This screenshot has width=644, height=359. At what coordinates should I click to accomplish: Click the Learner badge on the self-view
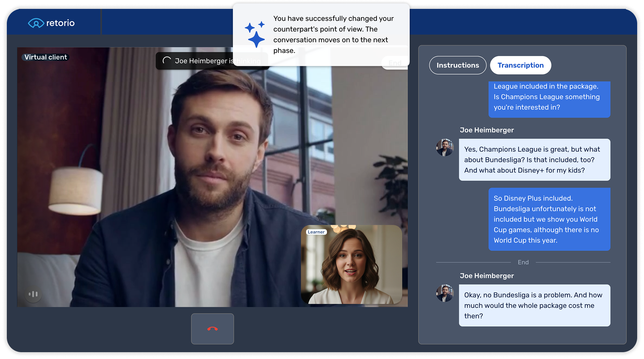tap(316, 231)
